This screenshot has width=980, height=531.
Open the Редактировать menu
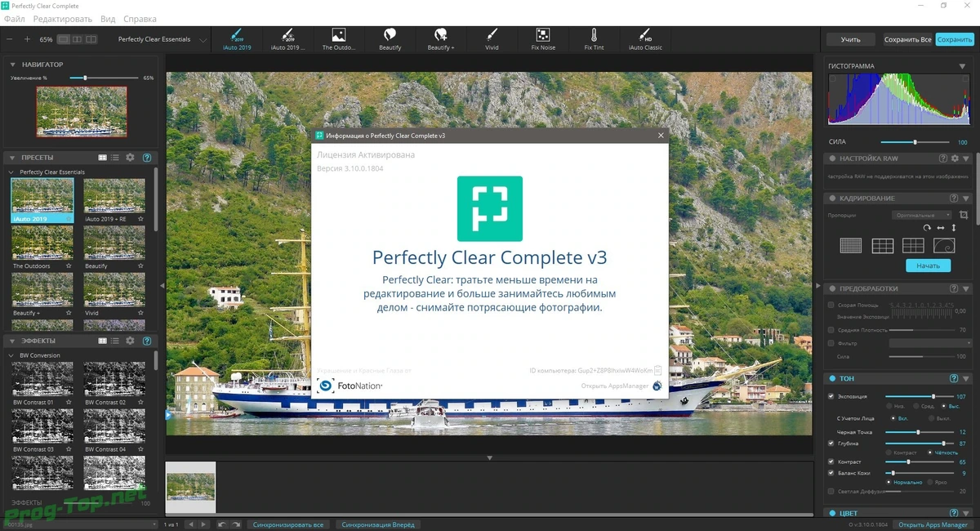[62, 19]
